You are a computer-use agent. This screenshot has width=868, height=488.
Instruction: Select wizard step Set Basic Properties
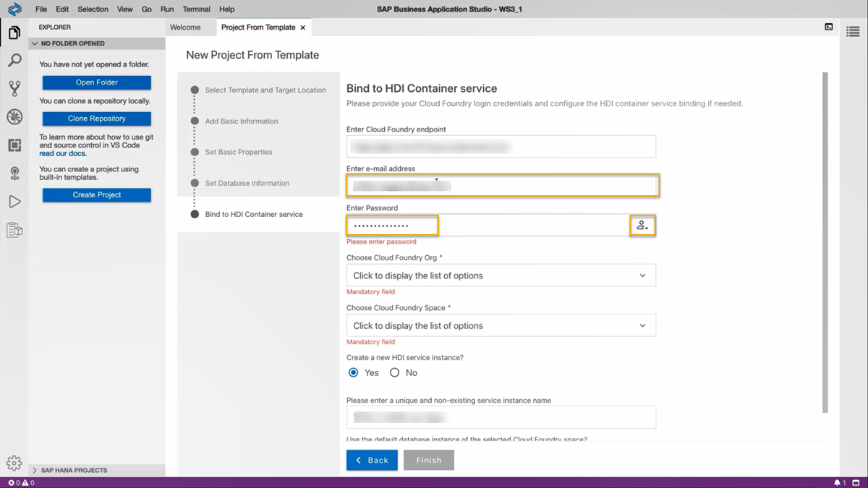point(239,153)
